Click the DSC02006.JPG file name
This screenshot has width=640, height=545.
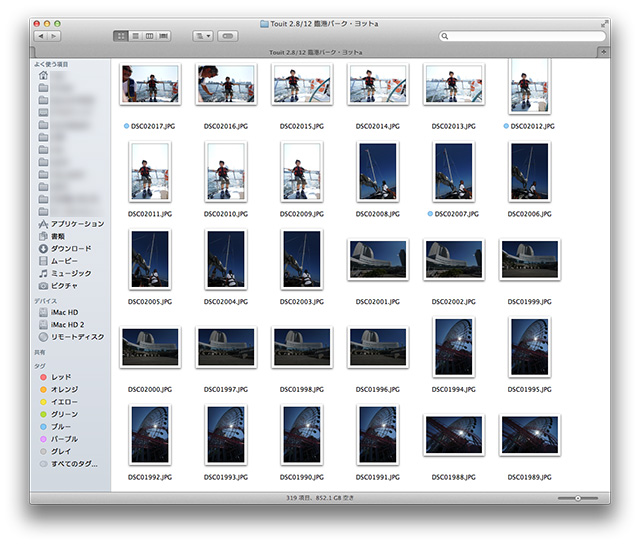point(530,214)
